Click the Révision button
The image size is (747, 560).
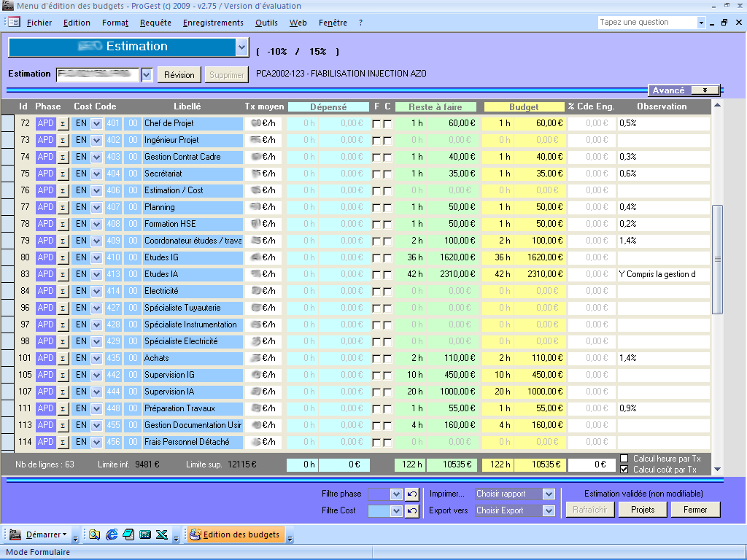[179, 75]
